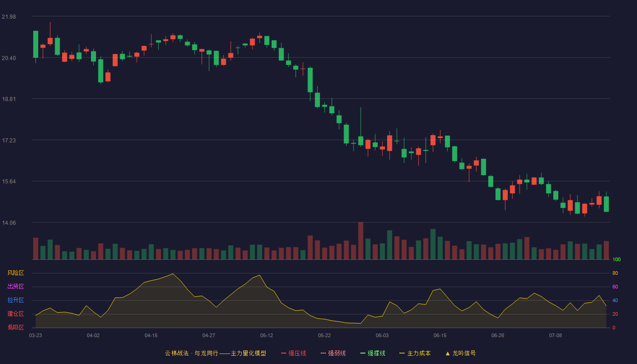Click the 风险区 zone label
Image resolution: width=637 pixels, height=364 pixels.
[15, 273]
